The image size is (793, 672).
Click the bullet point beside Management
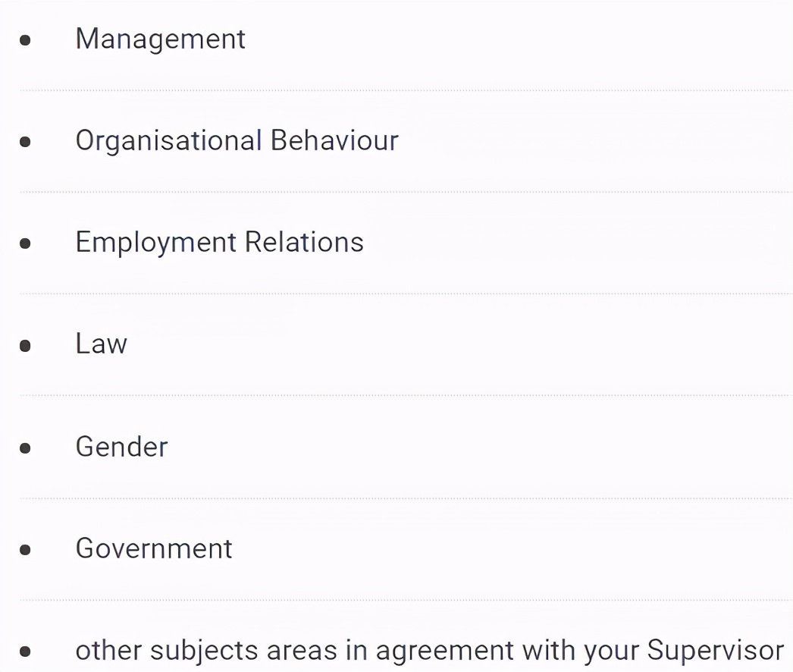click(x=25, y=39)
